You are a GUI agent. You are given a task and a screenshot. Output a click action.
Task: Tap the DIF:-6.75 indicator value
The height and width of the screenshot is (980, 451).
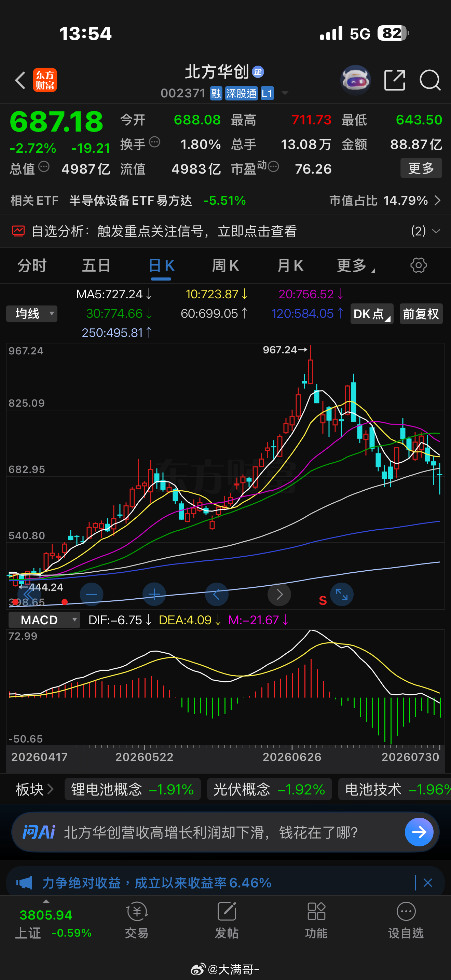click(120, 620)
